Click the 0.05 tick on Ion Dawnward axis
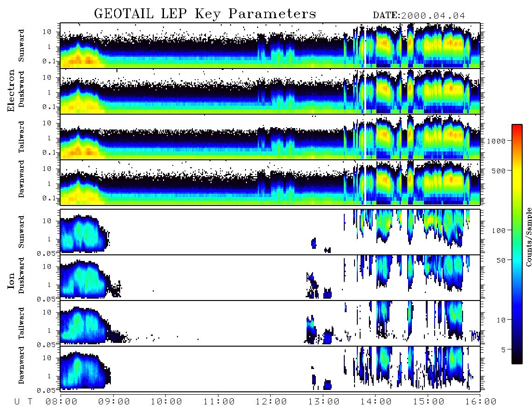Viewport: 532px width, 410px height. point(46,390)
